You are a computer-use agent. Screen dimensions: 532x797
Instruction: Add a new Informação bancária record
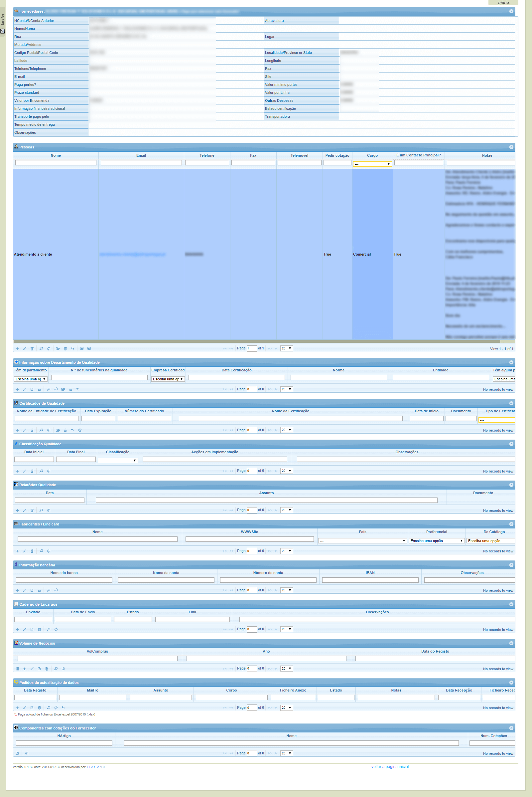[x=17, y=590]
